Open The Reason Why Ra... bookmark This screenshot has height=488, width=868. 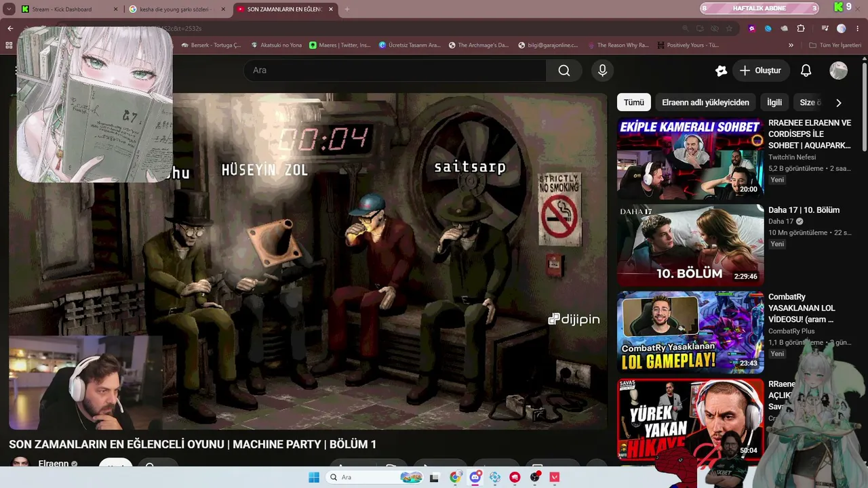pos(617,45)
